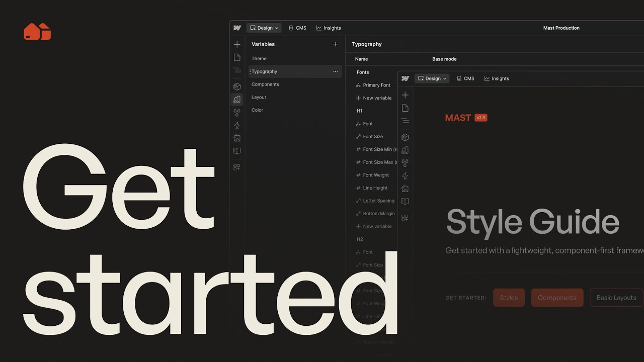The image size is (644, 362).
Task: Open the Pages icon in front window sidebar
Action: (405, 108)
